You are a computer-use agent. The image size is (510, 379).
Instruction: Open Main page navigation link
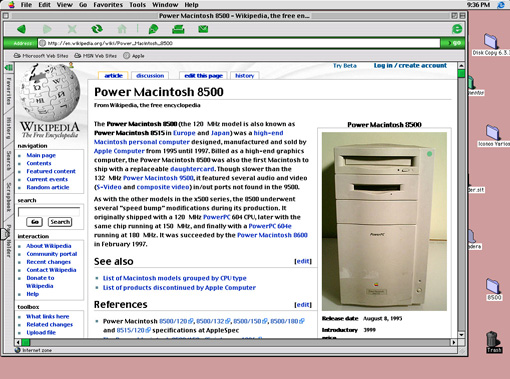pyautogui.click(x=41, y=155)
